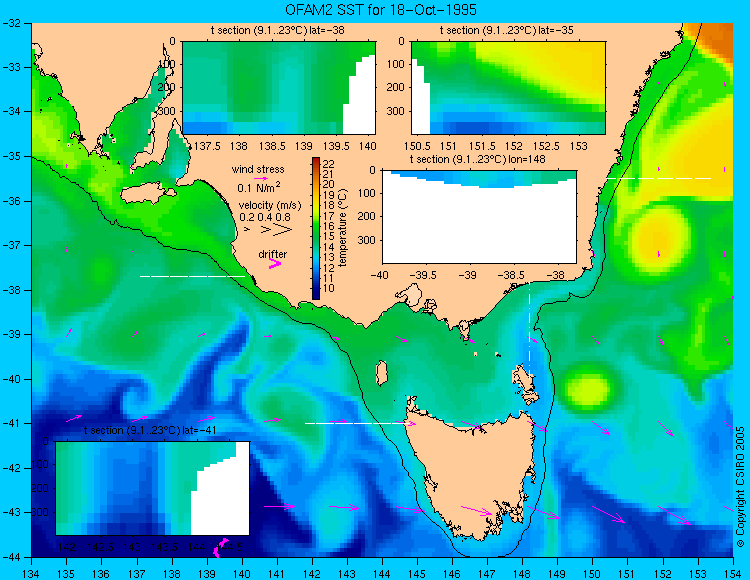This screenshot has width=750, height=580.
Task: Click the vertical temperature color bar
Action: pyautogui.click(x=316, y=229)
